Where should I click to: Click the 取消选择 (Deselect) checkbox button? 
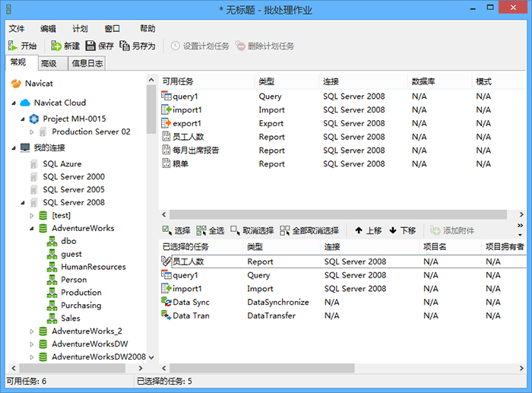pos(252,231)
